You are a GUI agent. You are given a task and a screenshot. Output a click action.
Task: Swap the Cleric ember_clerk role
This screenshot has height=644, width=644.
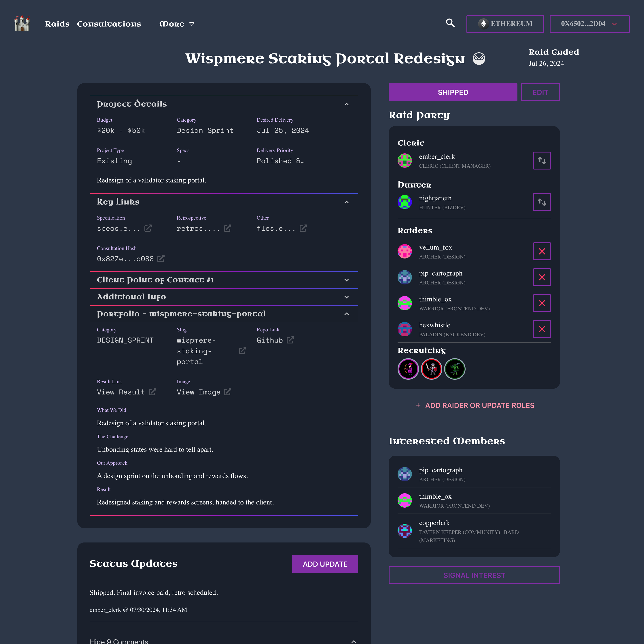(x=542, y=161)
